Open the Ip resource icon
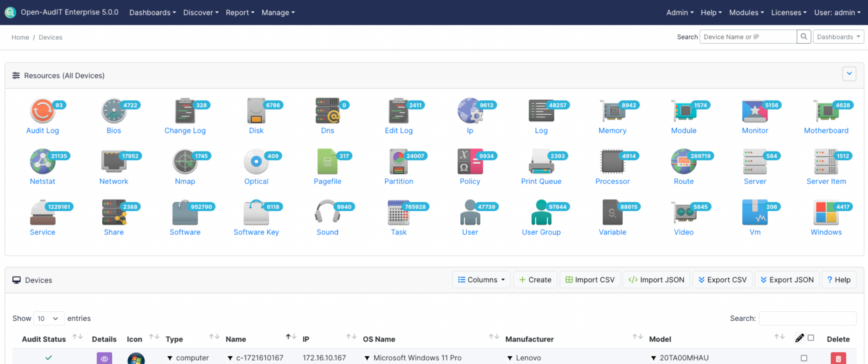This screenshot has width=868, height=364. pos(470,110)
